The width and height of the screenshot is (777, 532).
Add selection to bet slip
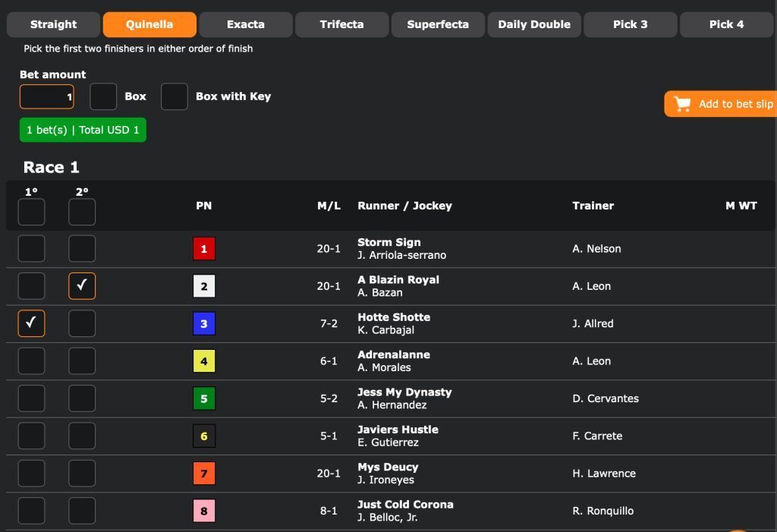point(721,104)
